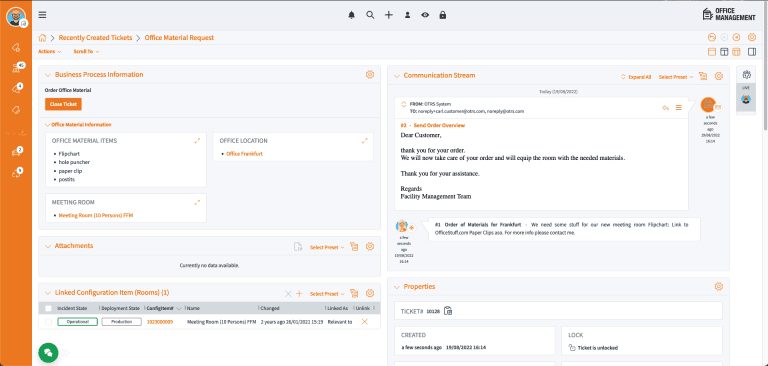The height and width of the screenshot is (366, 768).
Task: Click the green chat bubble icon
Action: click(x=48, y=352)
